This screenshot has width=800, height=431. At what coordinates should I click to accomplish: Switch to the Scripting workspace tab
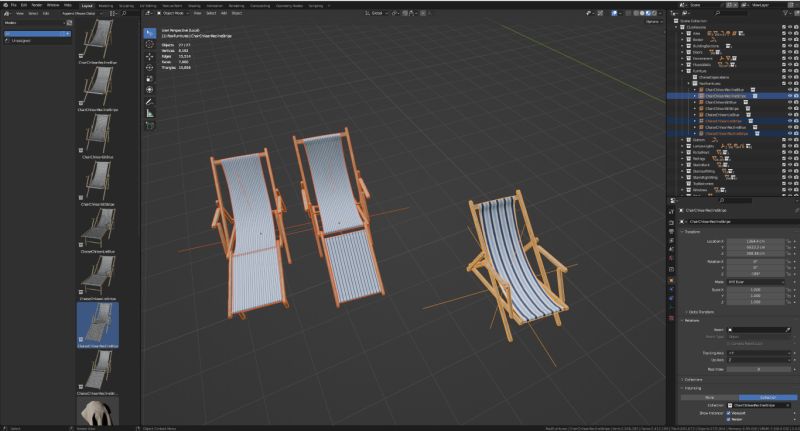316,6
